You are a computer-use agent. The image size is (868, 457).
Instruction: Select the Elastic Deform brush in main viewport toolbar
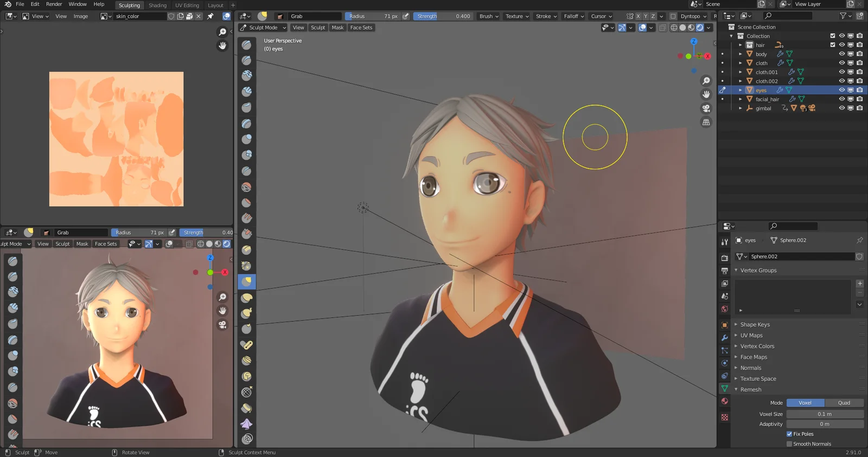coord(247,297)
